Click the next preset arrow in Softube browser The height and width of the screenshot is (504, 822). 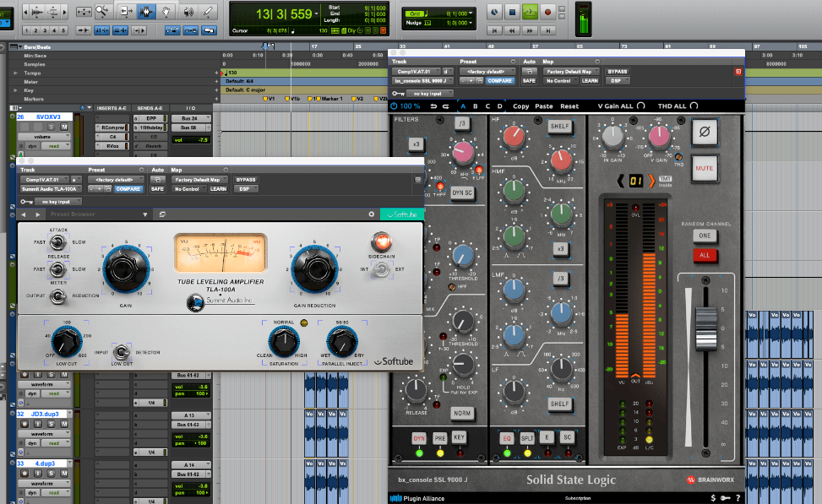[37, 214]
